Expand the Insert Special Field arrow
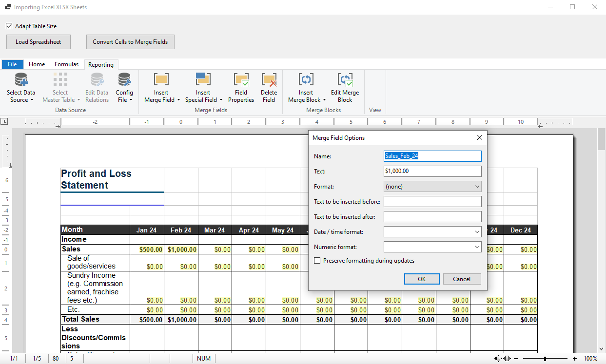Viewport: 606px width, 364px height. click(x=221, y=100)
